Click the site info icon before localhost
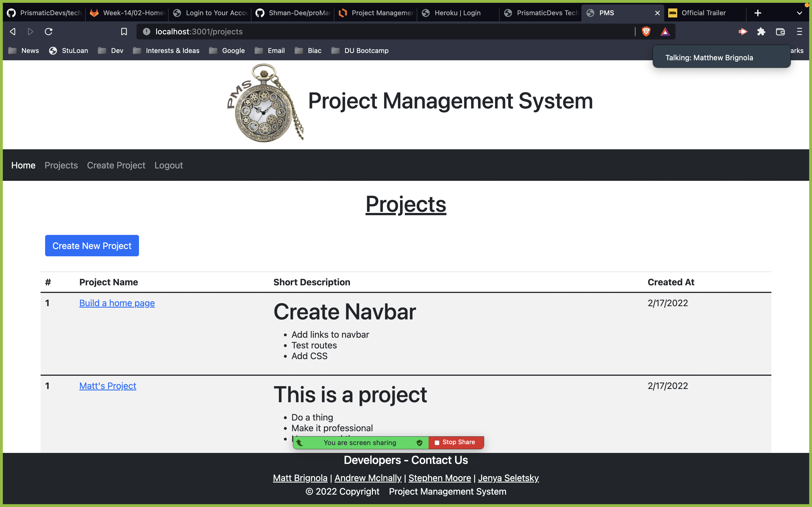The width and height of the screenshot is (812, 507). coord(147,32)
